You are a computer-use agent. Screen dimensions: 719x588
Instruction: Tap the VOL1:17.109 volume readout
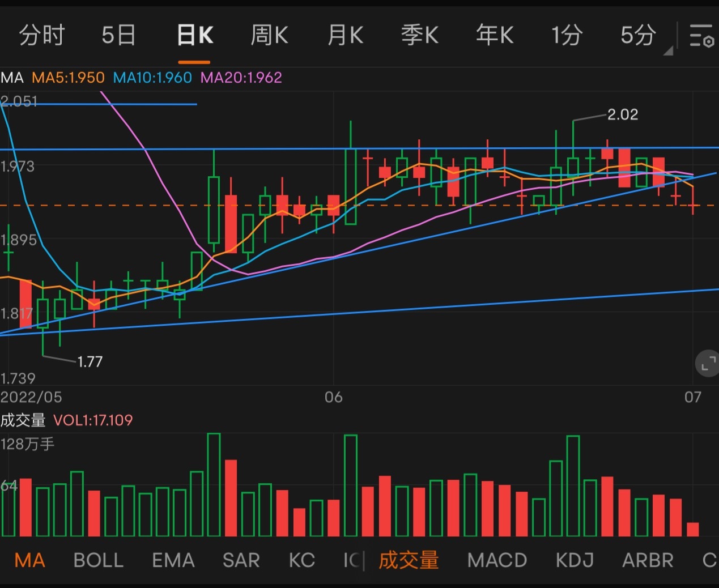(93, 420)
